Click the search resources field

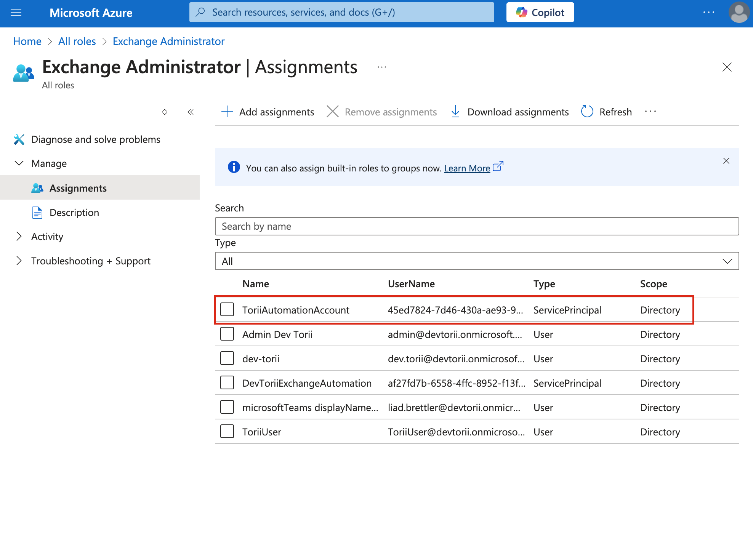point(341,13)
